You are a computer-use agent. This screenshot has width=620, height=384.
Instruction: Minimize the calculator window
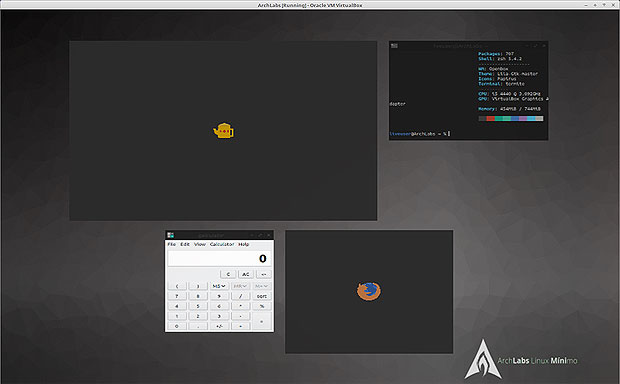[252, 235]
